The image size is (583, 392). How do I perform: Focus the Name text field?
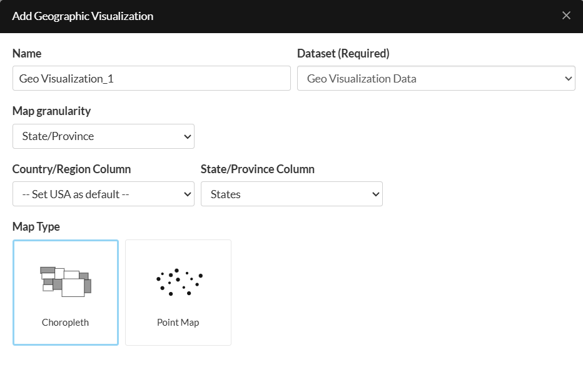(151, 79)
